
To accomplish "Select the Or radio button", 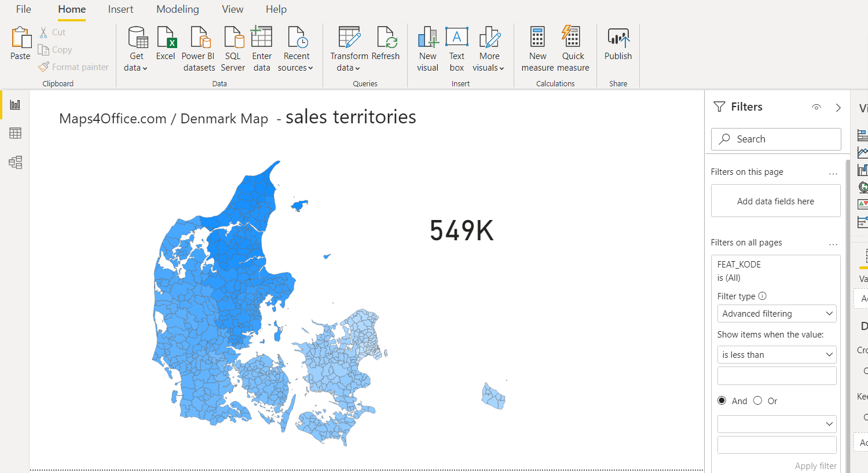I will [x=757, y=401].
